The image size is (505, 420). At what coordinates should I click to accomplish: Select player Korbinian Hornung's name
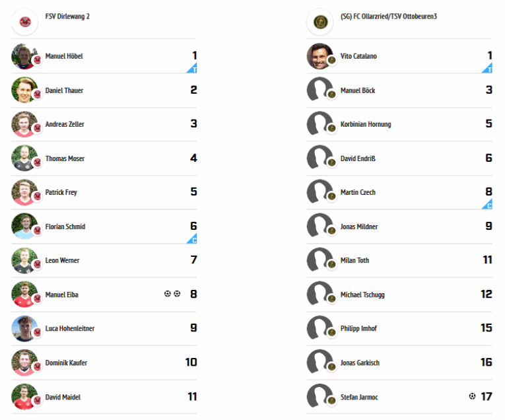pyautogui.click(x=366, y=124)
